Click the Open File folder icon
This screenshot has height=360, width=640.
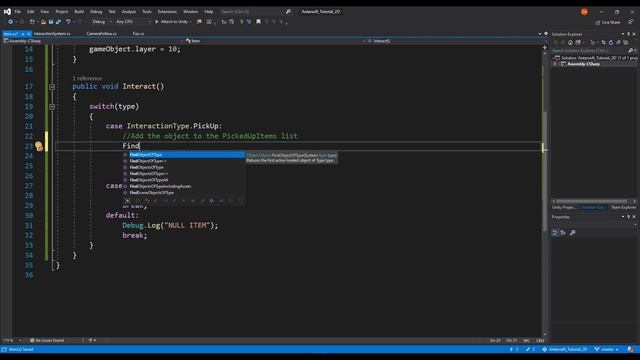43,22
